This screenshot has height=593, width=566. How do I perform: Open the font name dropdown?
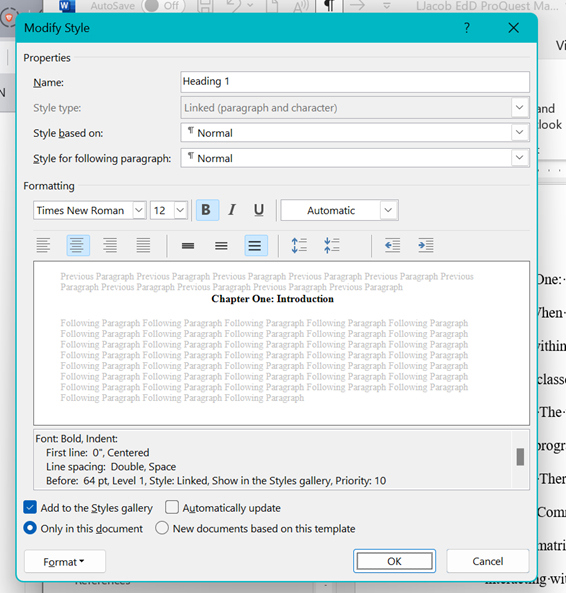(139, 210)
